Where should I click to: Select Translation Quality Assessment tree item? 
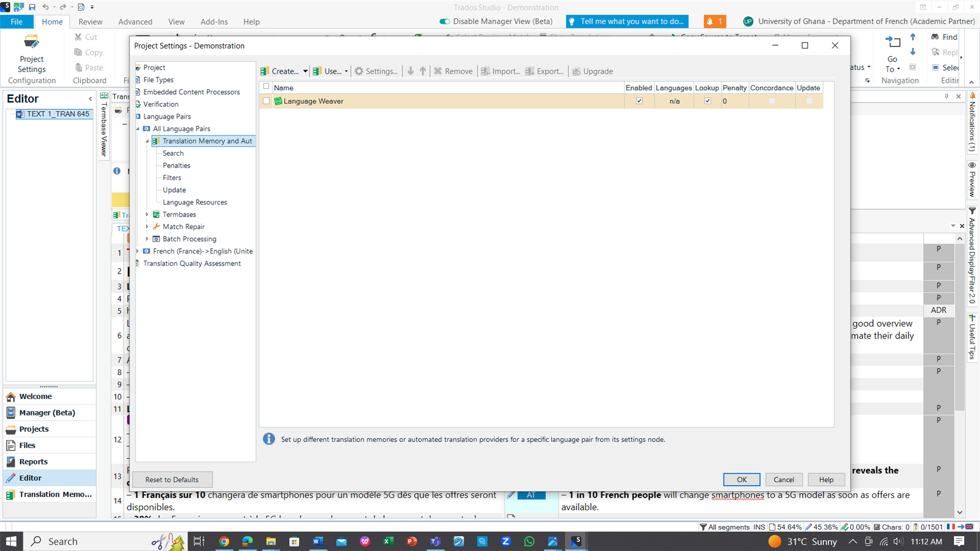[192, 264]
